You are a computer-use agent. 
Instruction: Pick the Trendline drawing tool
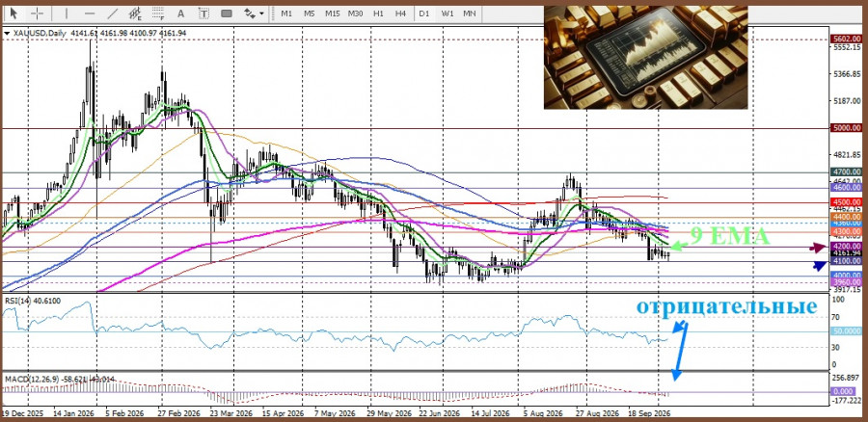point(113,13)
